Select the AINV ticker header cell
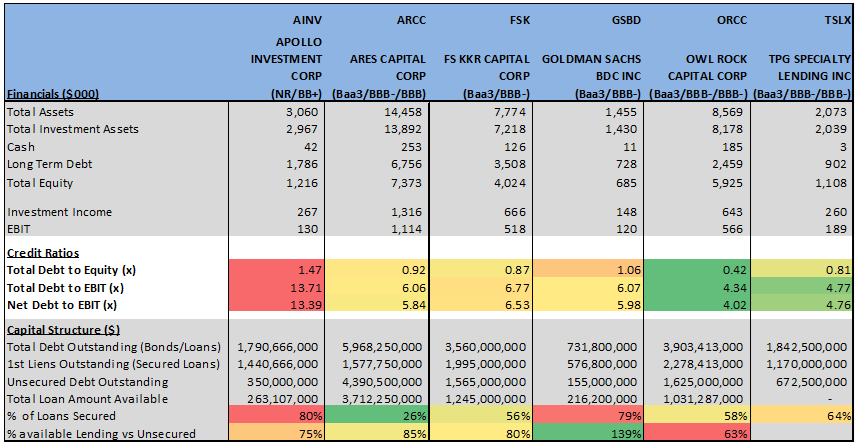Screen dimensions: 859x446 click(307, 20)
